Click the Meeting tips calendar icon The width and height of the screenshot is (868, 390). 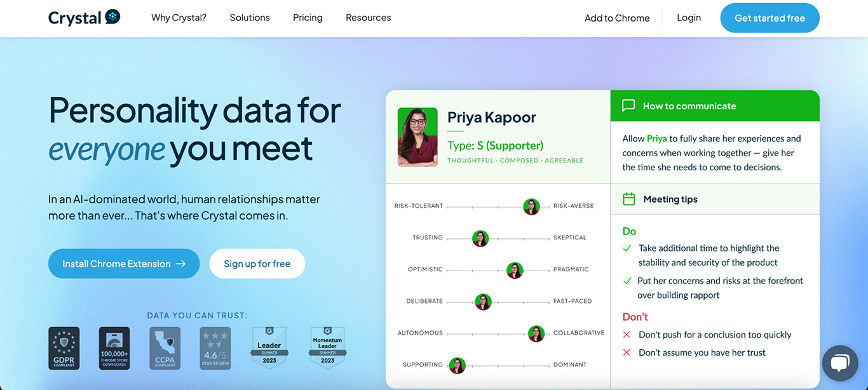[x=629, y=199]
